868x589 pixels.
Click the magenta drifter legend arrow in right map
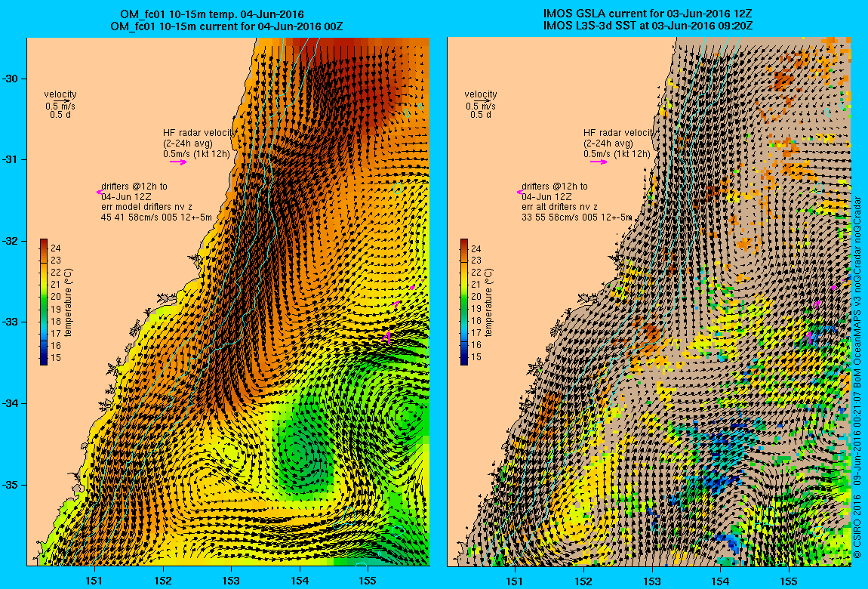click(519, 192)
